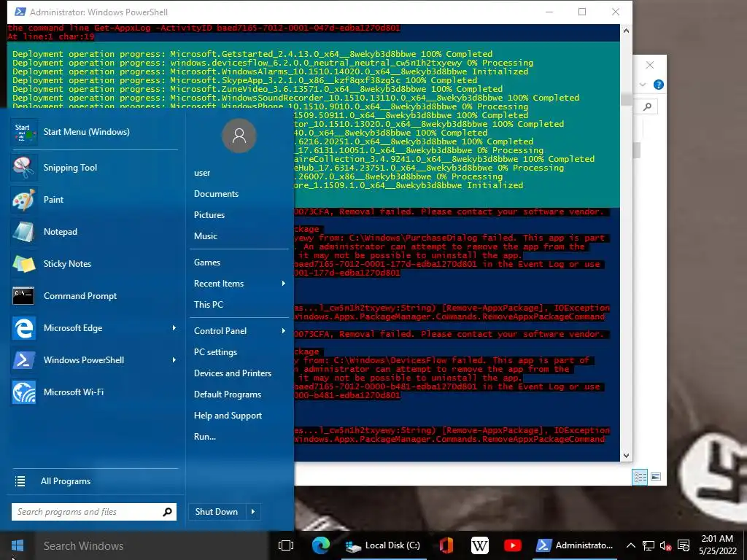Image resolution: width=747 pixels, height=560 pixels.
Task: Click PowerShell scrollbar up arrow
Action: [x=626, y=31]
